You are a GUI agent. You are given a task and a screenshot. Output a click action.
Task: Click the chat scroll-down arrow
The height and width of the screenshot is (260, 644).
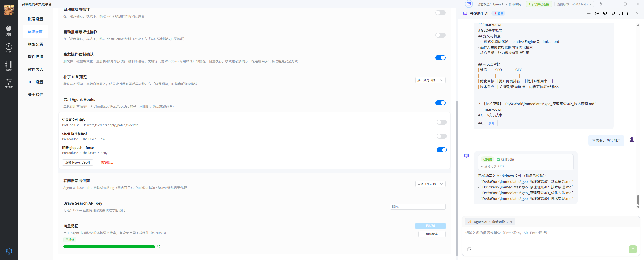[x=638, y=207]
